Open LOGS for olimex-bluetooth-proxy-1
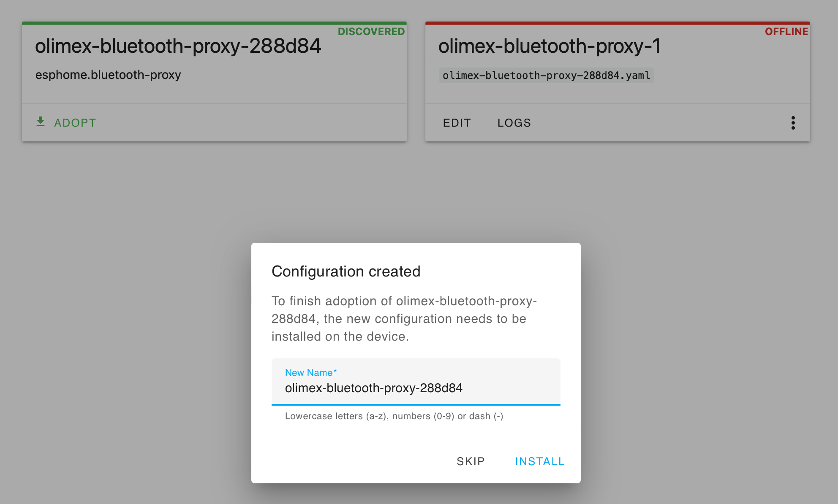Image resolution: width=838 pixels, height=504 pixels. [x=514, y=123]
